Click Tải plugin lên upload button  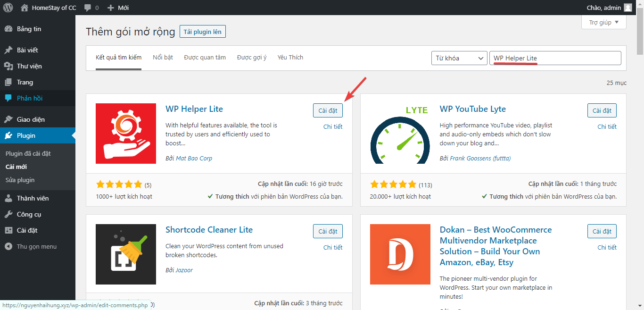[x=203, y=32]
